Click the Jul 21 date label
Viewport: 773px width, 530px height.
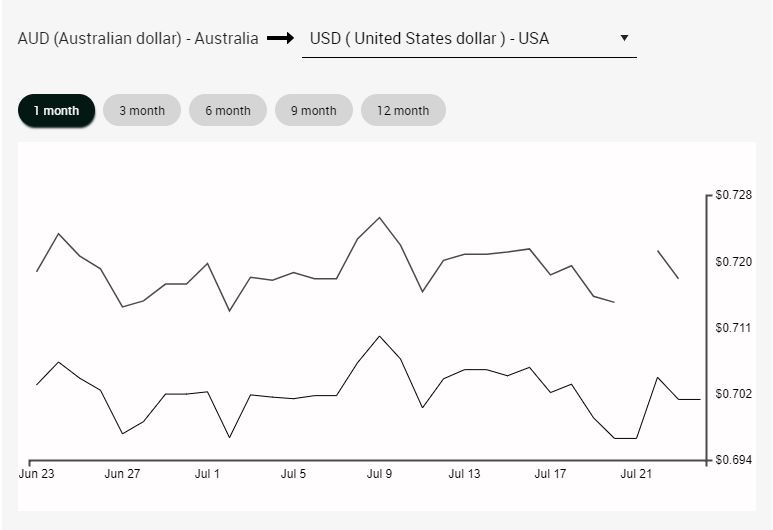pos(636,474)
